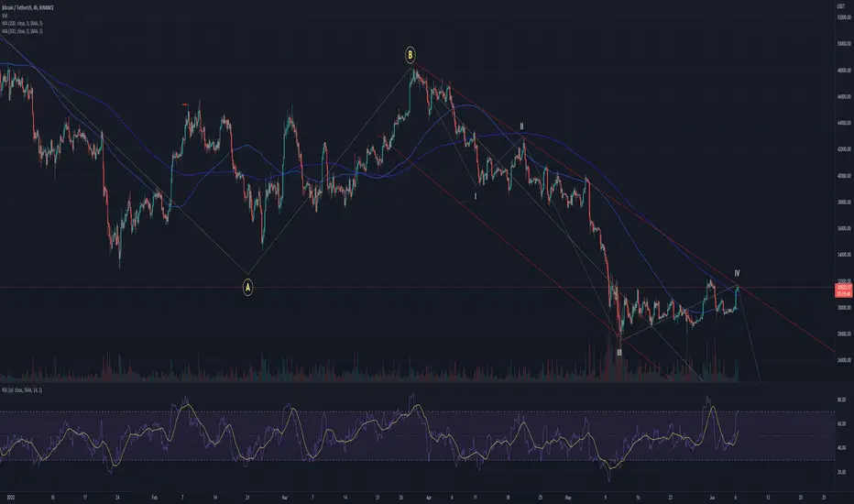Click the Mar label on time axis

(x=284, y=498)
